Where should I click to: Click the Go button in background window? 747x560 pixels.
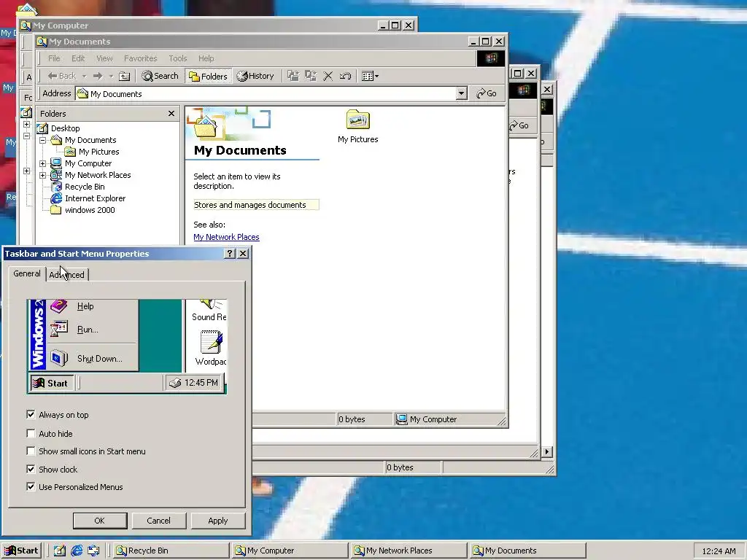point(519,125)
